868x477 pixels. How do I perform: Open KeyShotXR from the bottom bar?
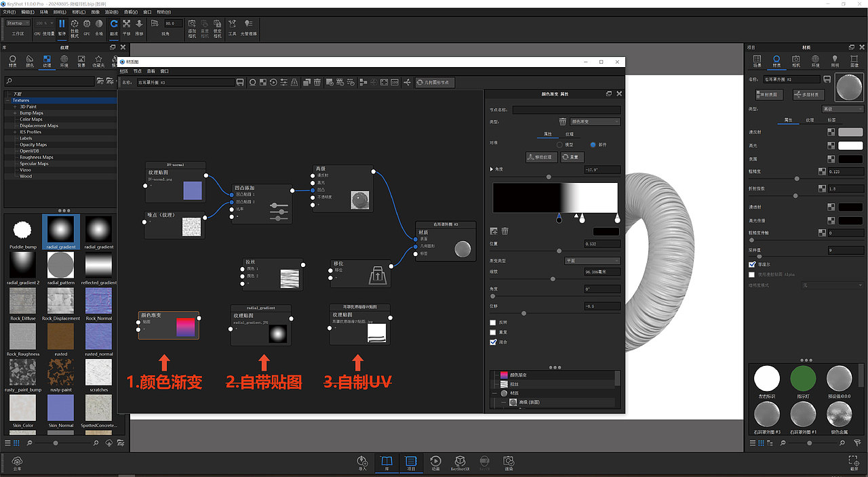point(460,462)
